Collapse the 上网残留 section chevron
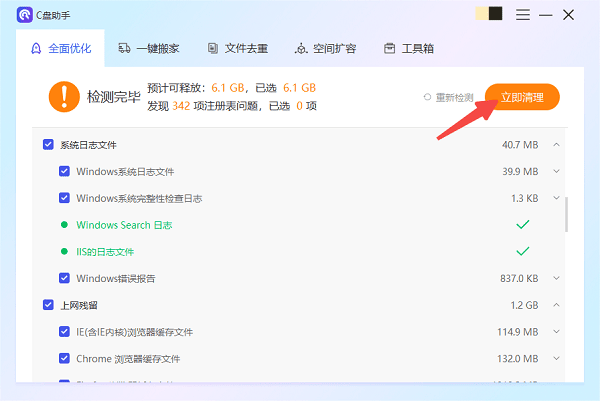This screenshot has width=600, height=401. pos(556,304)
